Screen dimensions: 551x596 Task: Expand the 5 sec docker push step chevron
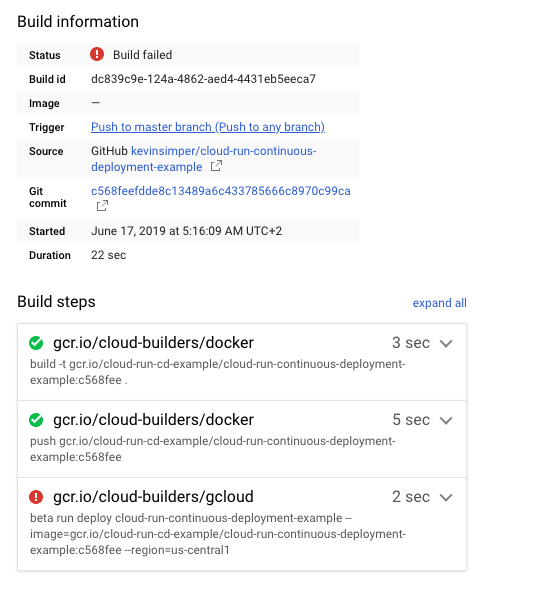[x=446, y=420]
